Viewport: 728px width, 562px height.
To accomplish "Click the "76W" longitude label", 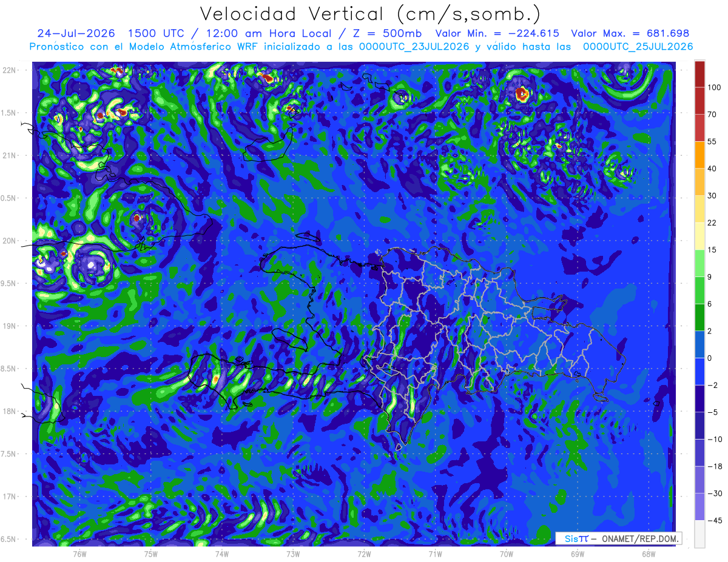I will pos(79,554).
